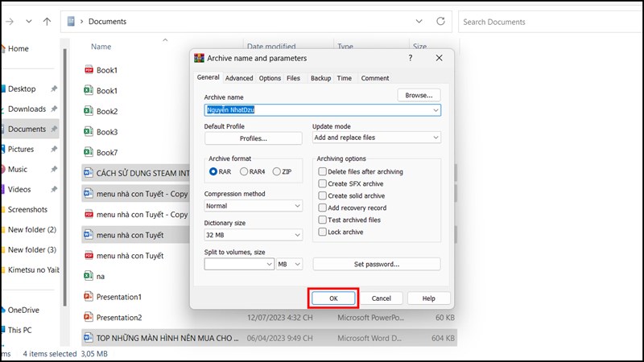Close the Archive name and parameters dialog

(x=439, y=58)
